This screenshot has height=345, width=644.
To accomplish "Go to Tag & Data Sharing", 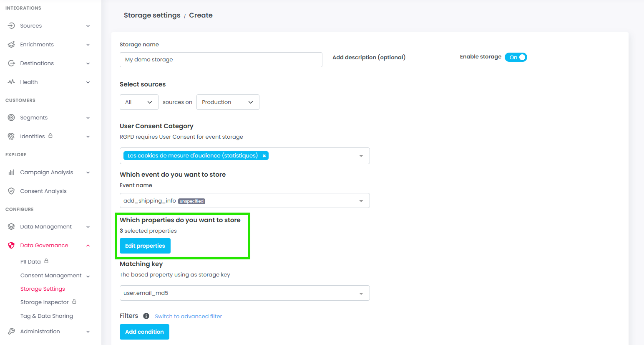I will (47, 316).
